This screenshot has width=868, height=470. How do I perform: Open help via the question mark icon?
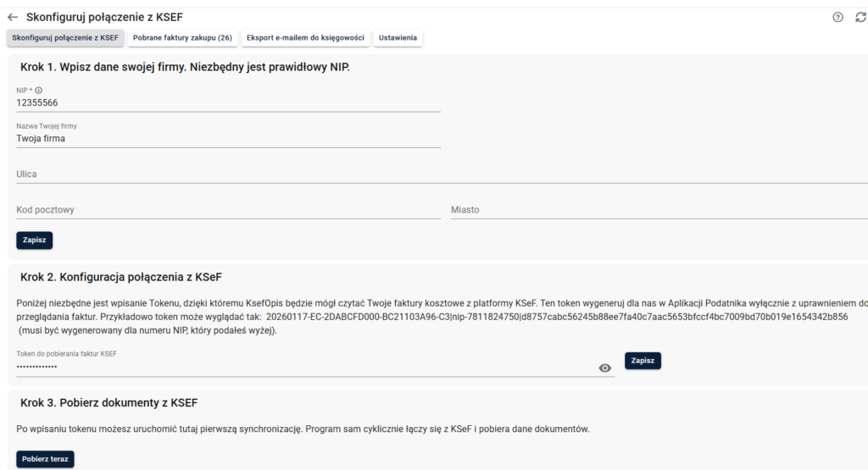coord(838,17)
